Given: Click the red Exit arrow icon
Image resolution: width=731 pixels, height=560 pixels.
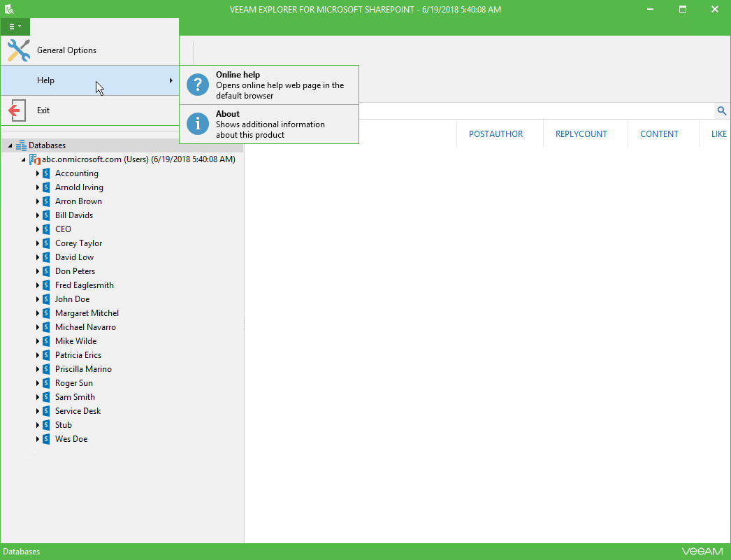Looking at the screenshot, I should [x=17, y=110].
